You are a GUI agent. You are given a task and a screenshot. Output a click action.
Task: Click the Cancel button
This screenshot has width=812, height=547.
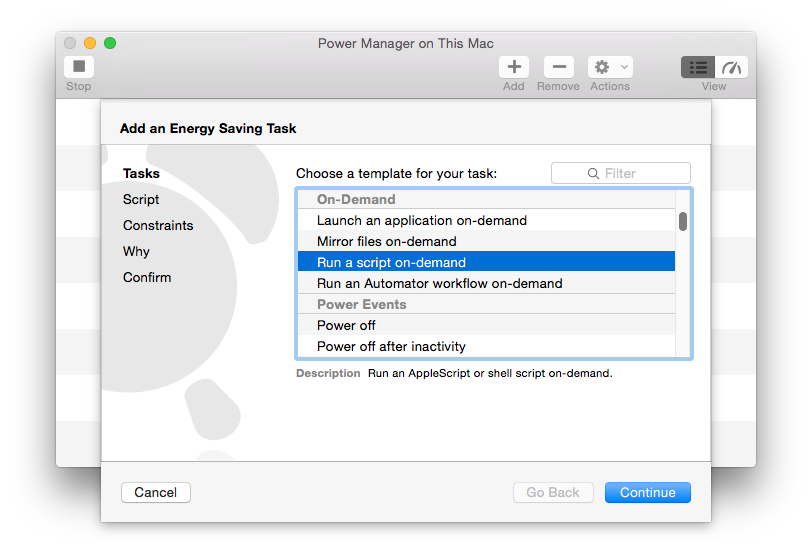pyautogui.click(x=155, y=492)
